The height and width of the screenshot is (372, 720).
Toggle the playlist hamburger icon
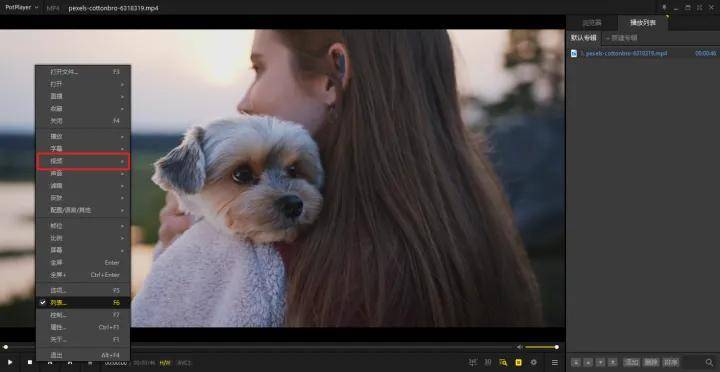coord(555,362)
